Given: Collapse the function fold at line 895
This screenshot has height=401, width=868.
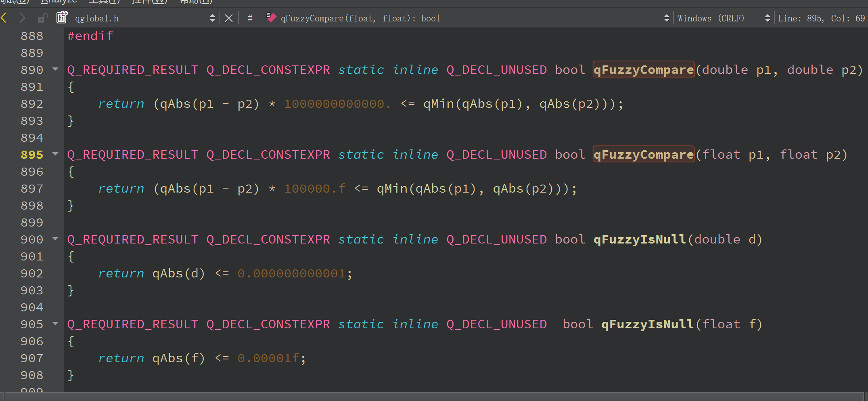Looking at the screenshot, I should tap(55, 154).
